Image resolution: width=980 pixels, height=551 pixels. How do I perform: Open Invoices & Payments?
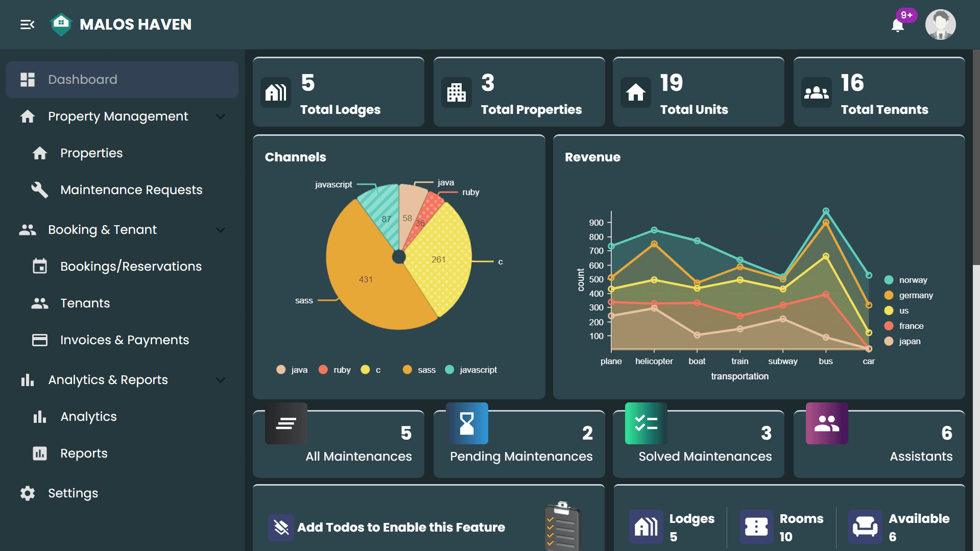click(x=122, y=340)
